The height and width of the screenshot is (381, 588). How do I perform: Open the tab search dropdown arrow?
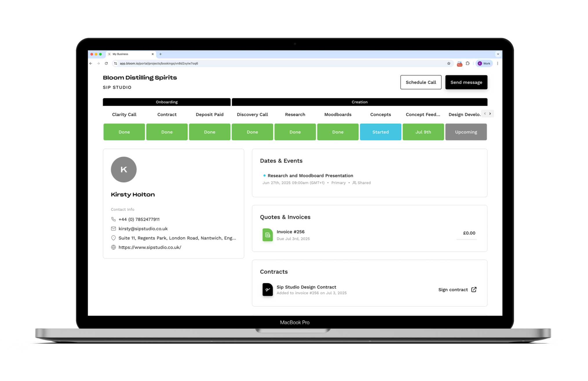point(498,54)
